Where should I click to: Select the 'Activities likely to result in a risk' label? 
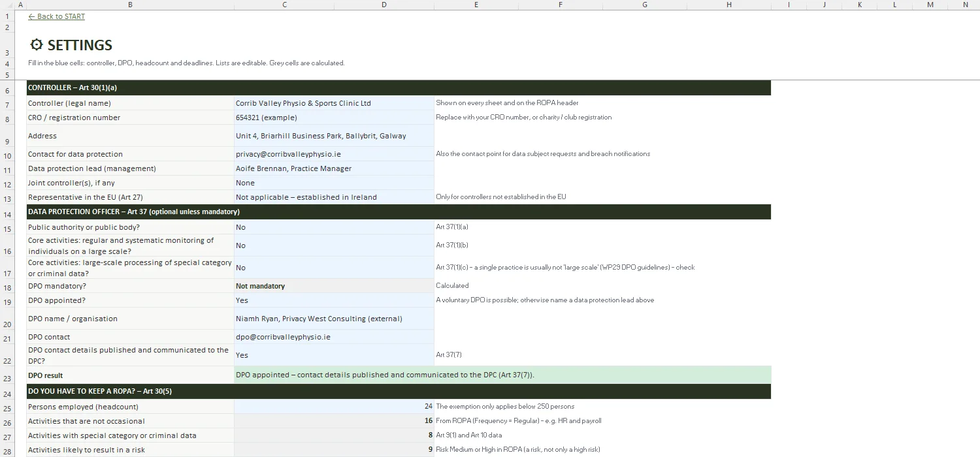click(130, 450)
